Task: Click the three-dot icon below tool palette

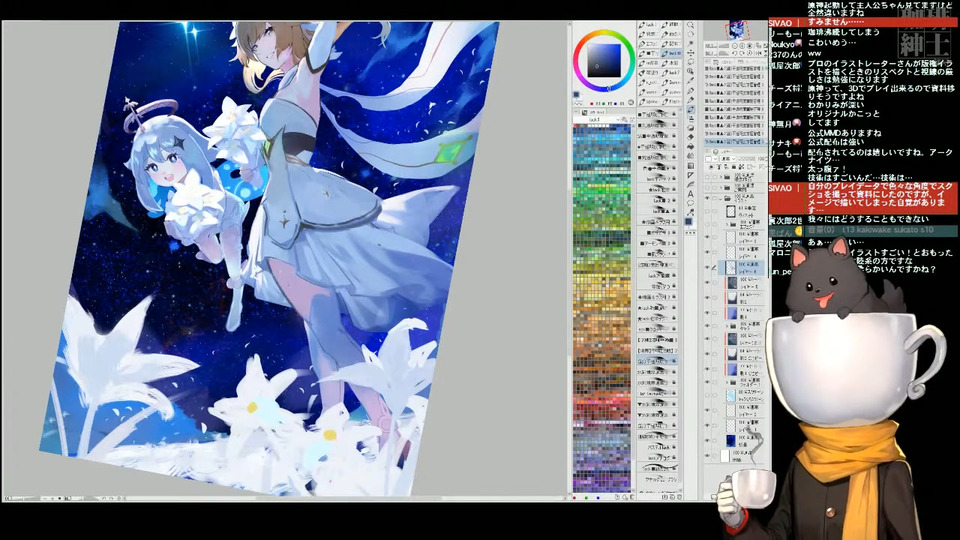Action: coord(691,232)
